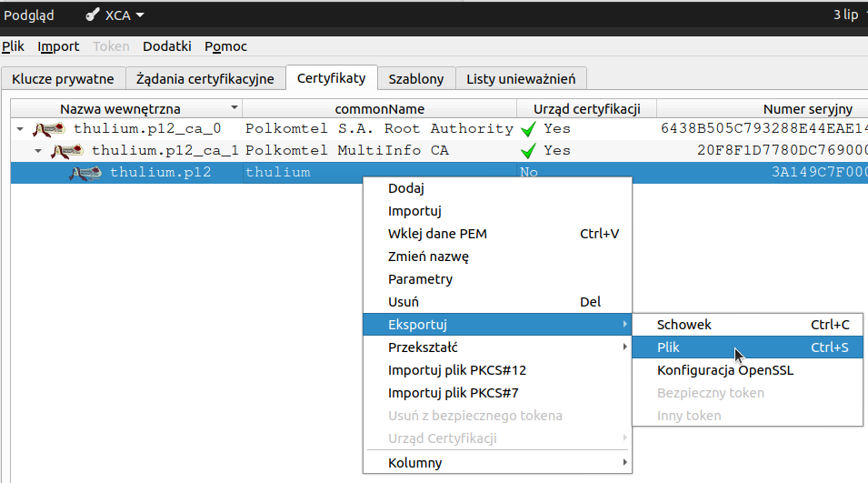This screenshot has height=483, width=868.
Task: Open Parametry from context menu
Action: [x=497, y=279]
